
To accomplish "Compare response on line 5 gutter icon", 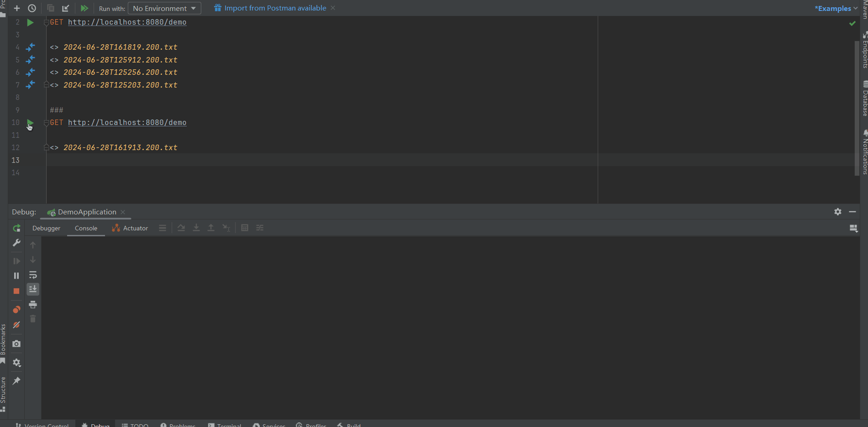I will point(30,60).
